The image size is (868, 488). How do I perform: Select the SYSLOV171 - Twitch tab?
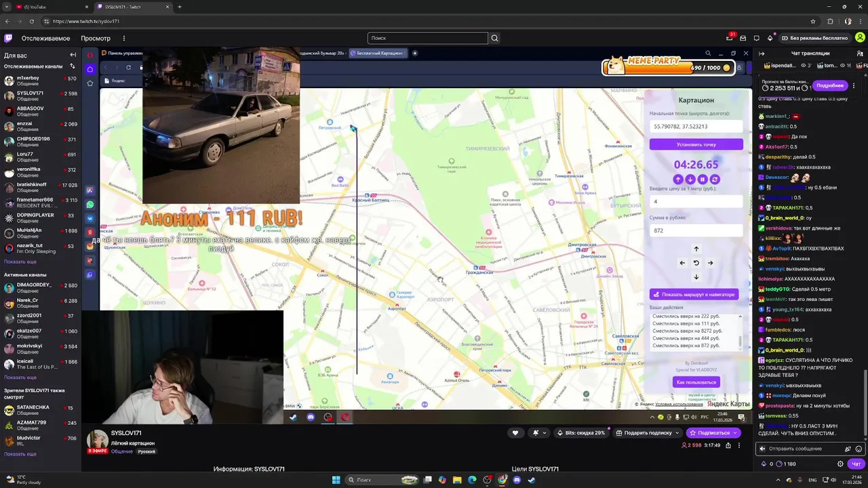133,7
